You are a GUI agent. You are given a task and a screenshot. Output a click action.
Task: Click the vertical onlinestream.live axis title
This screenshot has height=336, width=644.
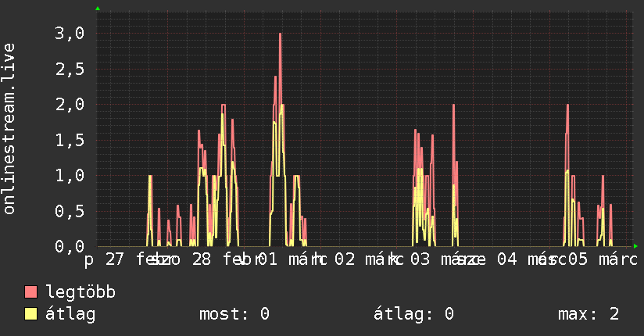click(x=9, y=129)
